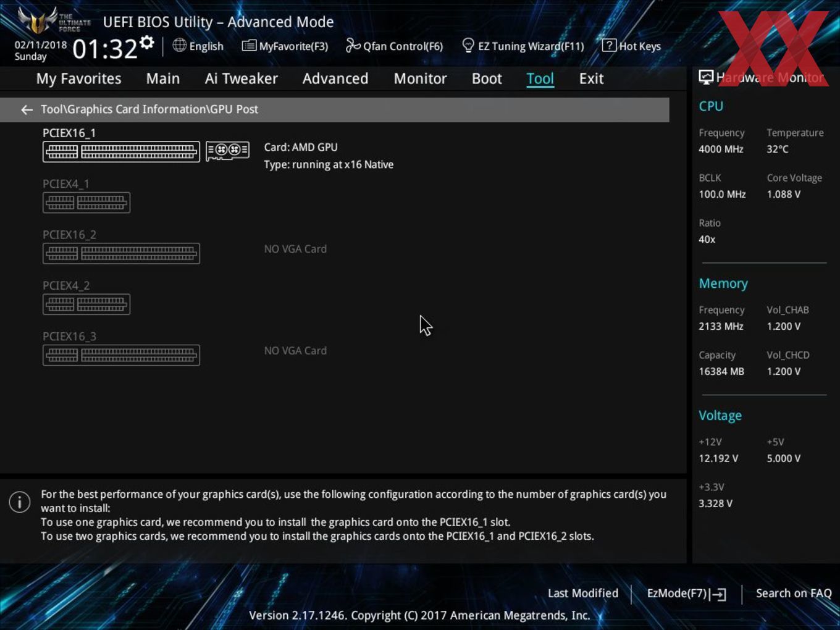Select the PCIEX4_2 slot graphic

pos(86,304)
